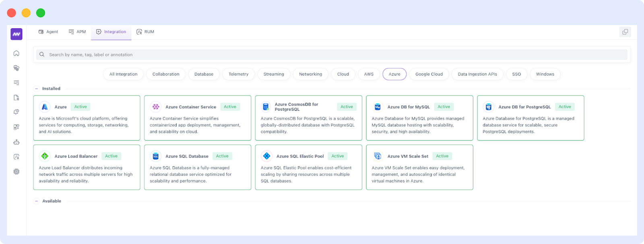This screenshot has height=244, width=644.
Task: Filter by All Integration
Action: coord(123,74)
